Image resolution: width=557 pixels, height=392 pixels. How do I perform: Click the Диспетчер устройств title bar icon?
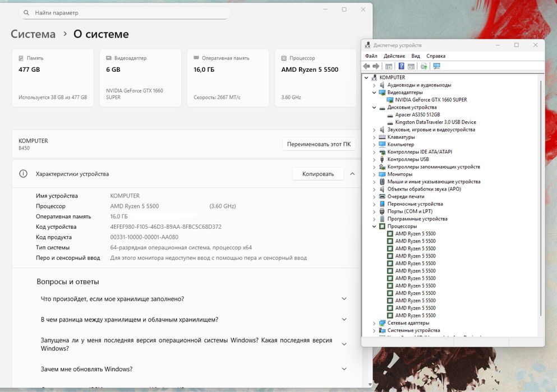point(367,45)
